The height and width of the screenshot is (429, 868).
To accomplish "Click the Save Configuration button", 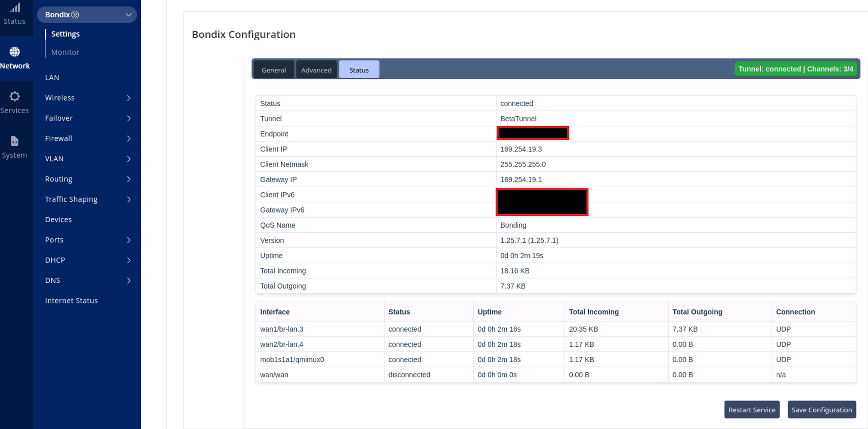I will pos(822,410).
